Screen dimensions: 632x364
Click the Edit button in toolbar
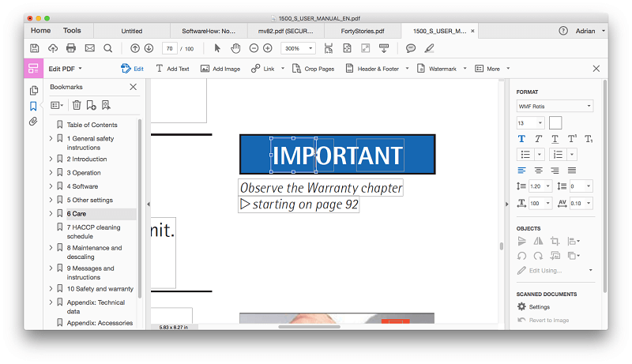click(132, 69)
